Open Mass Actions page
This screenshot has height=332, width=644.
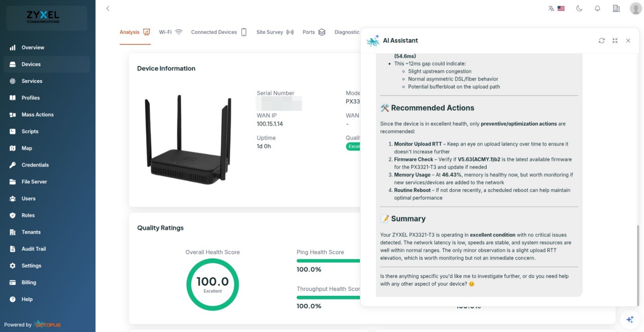pyautogui.click(x=47, y=115)
